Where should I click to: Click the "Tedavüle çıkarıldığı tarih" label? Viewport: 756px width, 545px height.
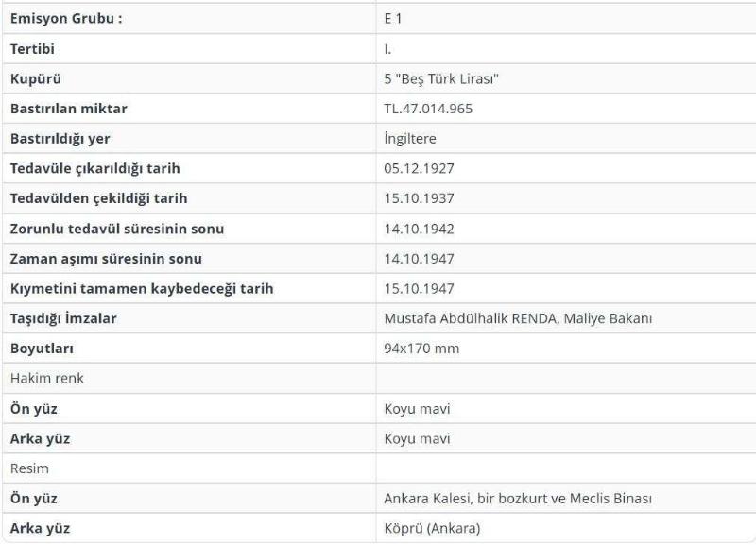(x=95, y=168)
